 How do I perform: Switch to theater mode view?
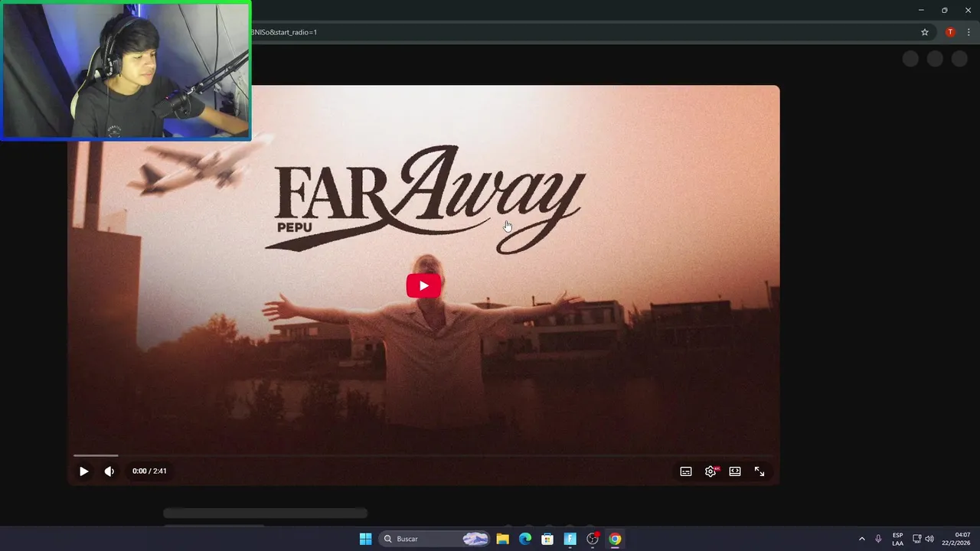735,471
